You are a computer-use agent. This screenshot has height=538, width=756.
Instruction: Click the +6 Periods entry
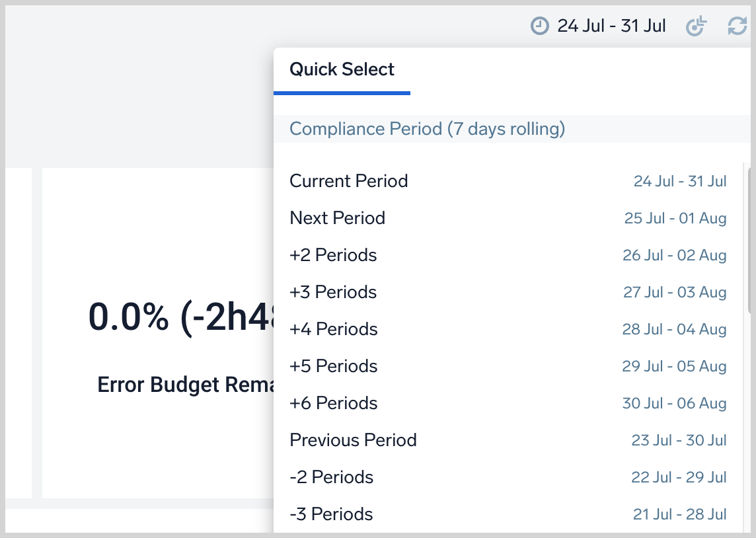tap(334, 403)
